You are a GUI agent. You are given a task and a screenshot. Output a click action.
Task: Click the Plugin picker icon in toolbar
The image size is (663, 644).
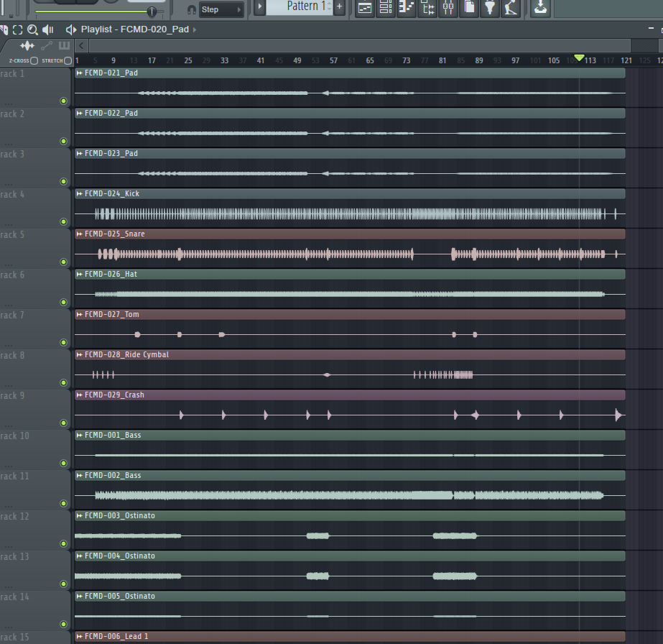click(x=490, y=8)
